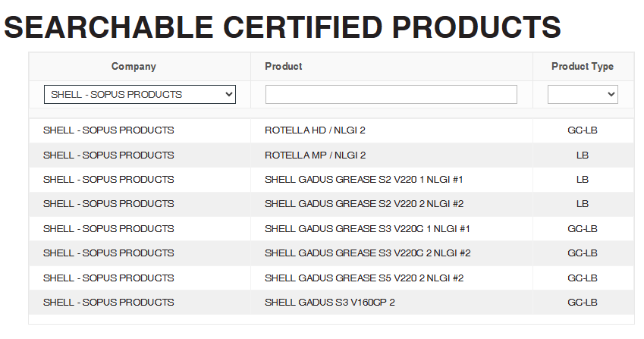Click GC-LB type in ROTELLA HD row
The height and width of the screenshot is (339, 644).
coord(583,130)
